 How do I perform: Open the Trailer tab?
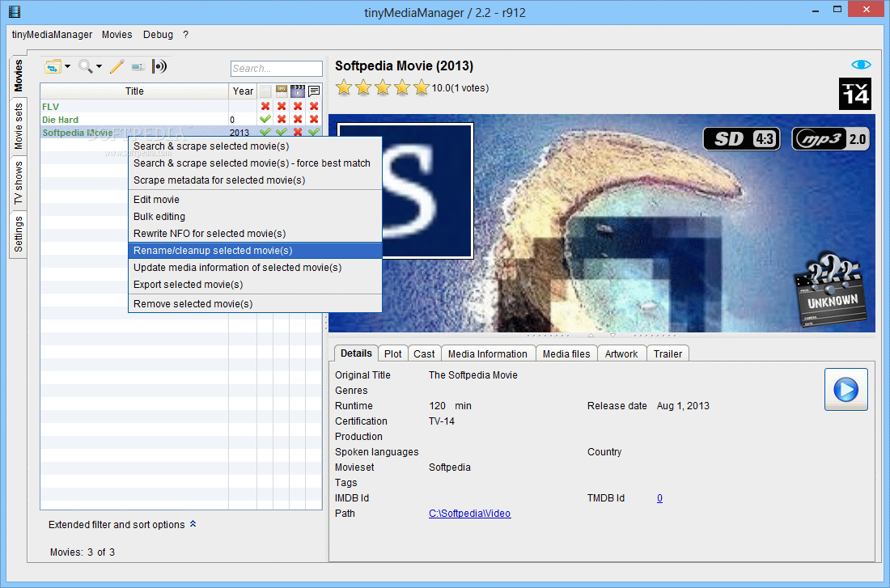pos(667,353)
